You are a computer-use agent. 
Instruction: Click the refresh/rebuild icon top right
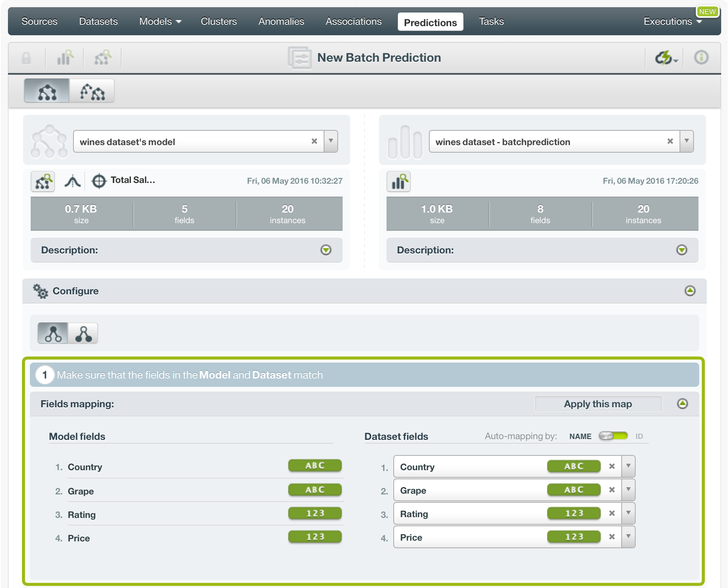point(664,58)
